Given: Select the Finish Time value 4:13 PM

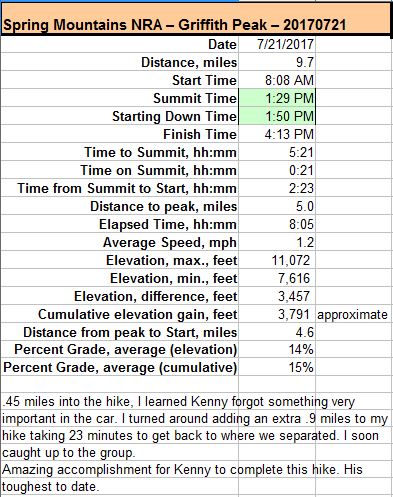Looking at the screenshot, I should tap(277, 134).
